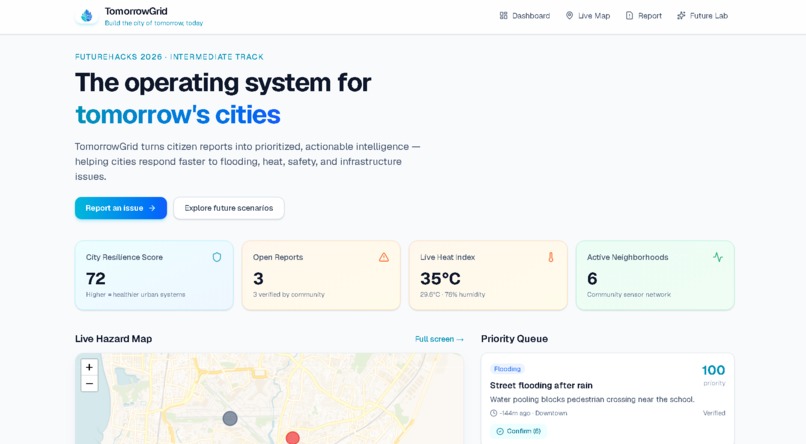Click the Report document icon
This screenshot has width=806, height=444.
tap(629, 16)
